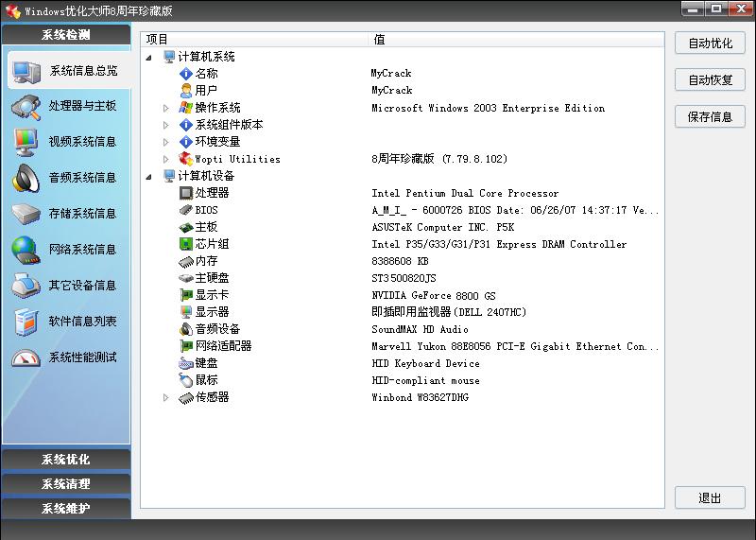Screen dimensions: 756x540
Task: Click the application logo in title bar
Action: coord(12,10)
